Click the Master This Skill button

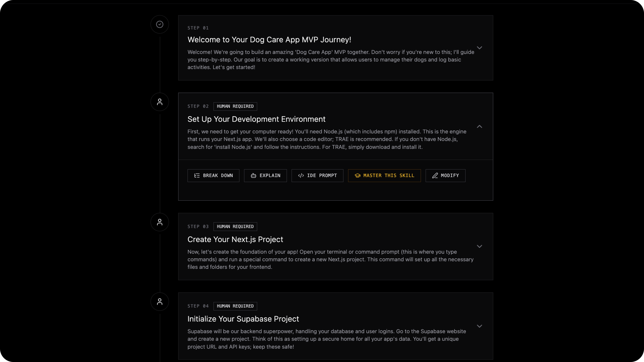click(x=384, y=176)
